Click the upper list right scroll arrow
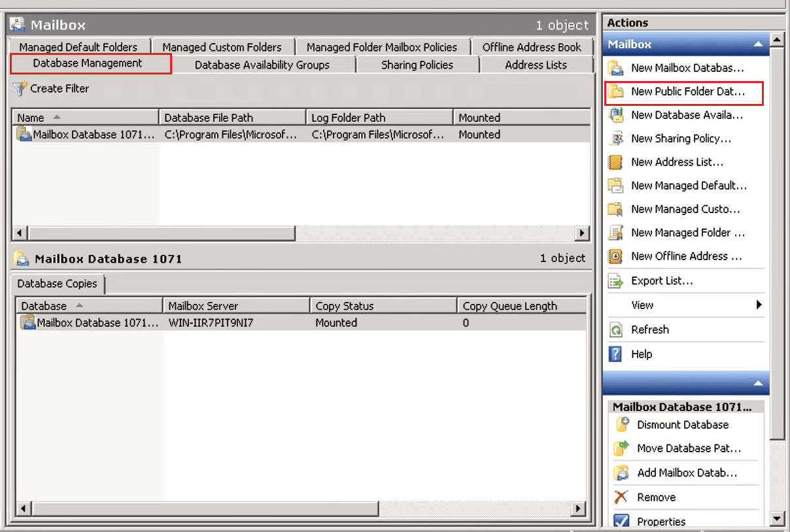This screenshot has height=532, width=790. (x=582, y=233)
